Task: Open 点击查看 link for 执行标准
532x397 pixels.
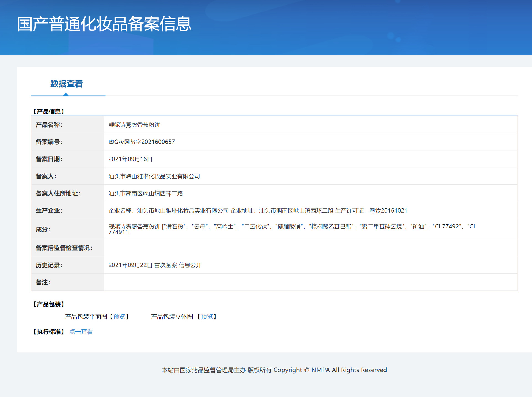Action: (x=81, y=332)
